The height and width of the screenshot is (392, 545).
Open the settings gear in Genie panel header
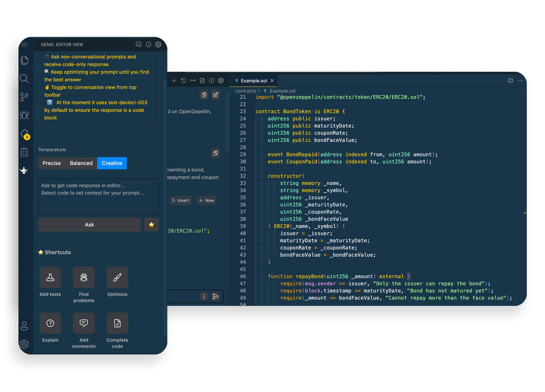coord(158,44)
